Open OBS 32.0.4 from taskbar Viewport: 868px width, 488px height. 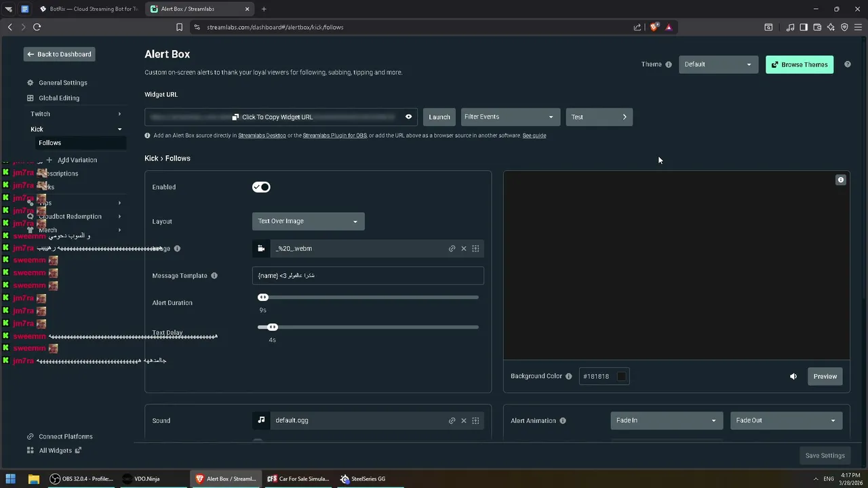(x=82, y=479)
